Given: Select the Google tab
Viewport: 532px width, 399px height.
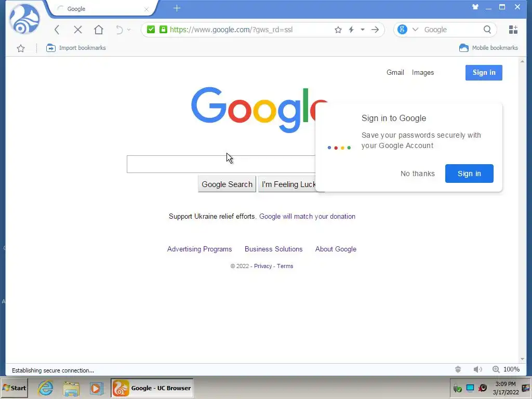Looking at the screenshot, I should (102, 9).
